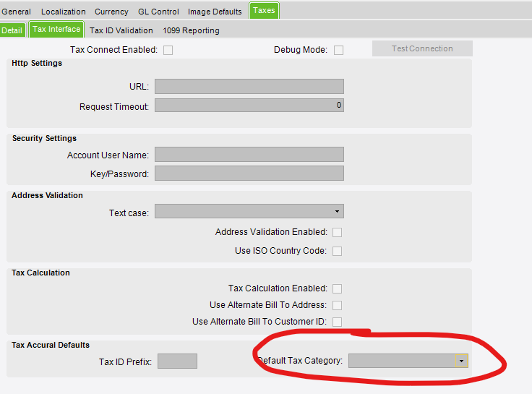Click the Tax Accural Defaults group heading
Screen dimensions: 532x394
[51, 345]
